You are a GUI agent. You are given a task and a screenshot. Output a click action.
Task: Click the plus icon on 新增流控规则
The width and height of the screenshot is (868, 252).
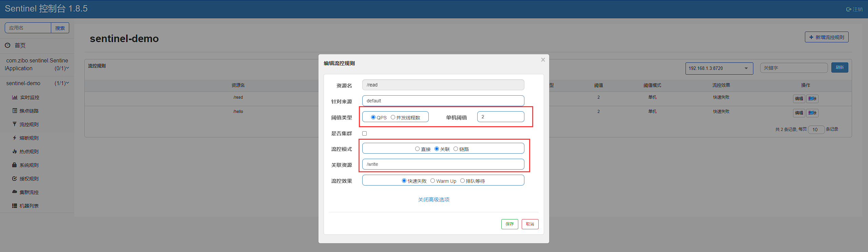coord(811,37)
